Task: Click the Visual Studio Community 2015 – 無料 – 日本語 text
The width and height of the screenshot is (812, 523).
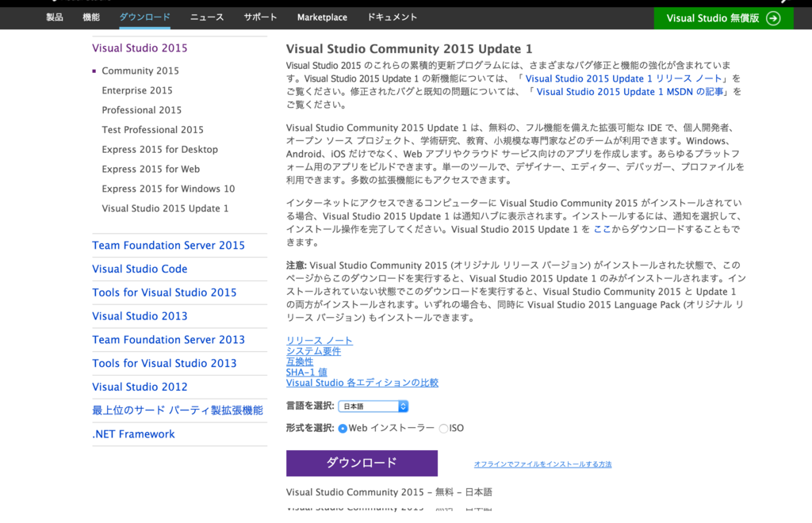Action: (389, 492)
